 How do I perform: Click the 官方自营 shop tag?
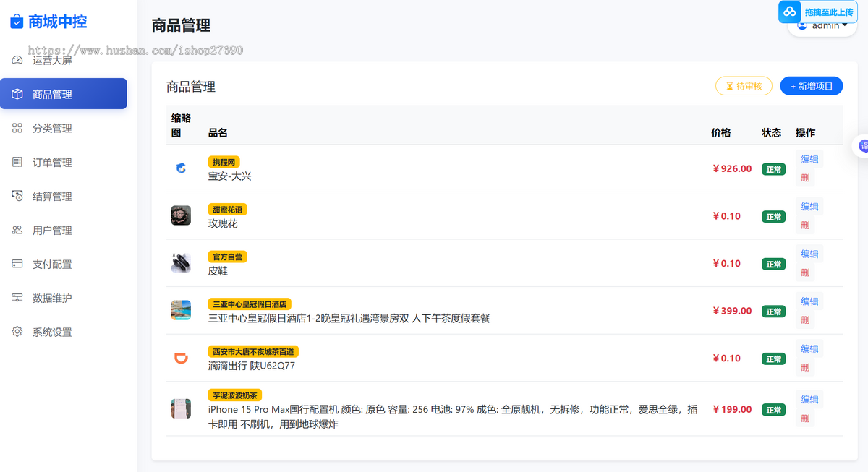click(228, 257)
